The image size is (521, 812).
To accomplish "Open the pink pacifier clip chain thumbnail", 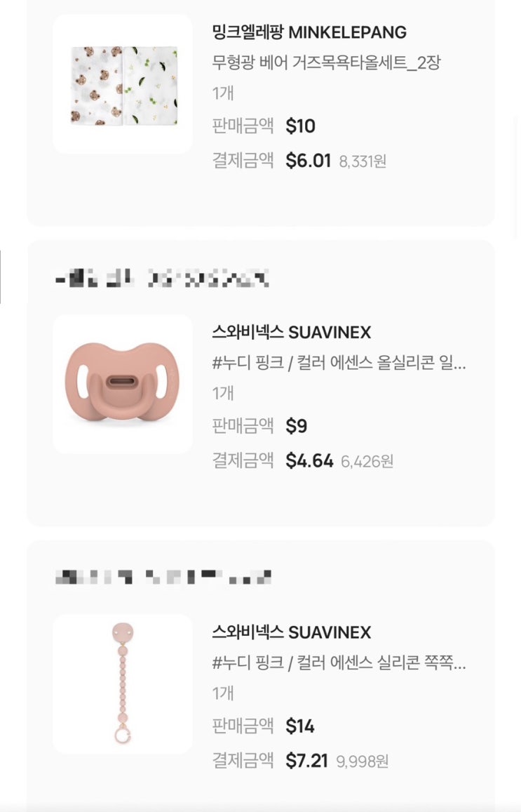I will (123, 684).
